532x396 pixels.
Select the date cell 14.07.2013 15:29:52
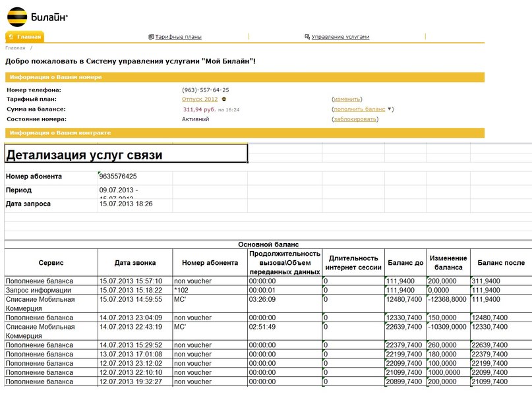pyautogui.click(x=135, y=345)
